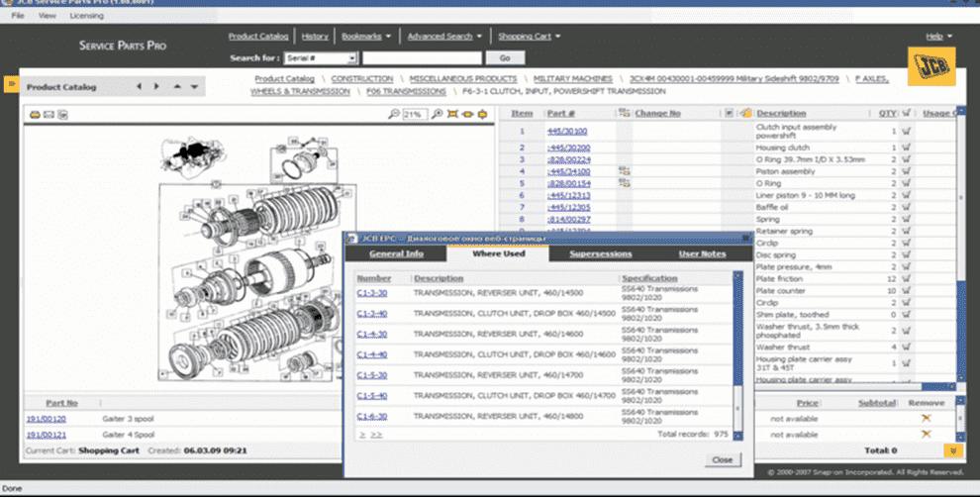This screenshot has height=498, width=980.
Task: Click the Where Used list vertical scrollbar
Action: tap(737, 356)
